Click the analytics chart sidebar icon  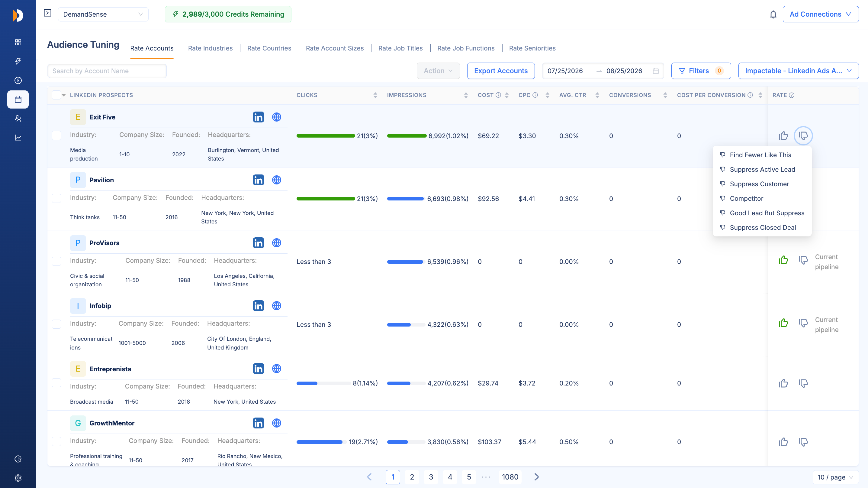pyautogui.click(x=18, y=138)
